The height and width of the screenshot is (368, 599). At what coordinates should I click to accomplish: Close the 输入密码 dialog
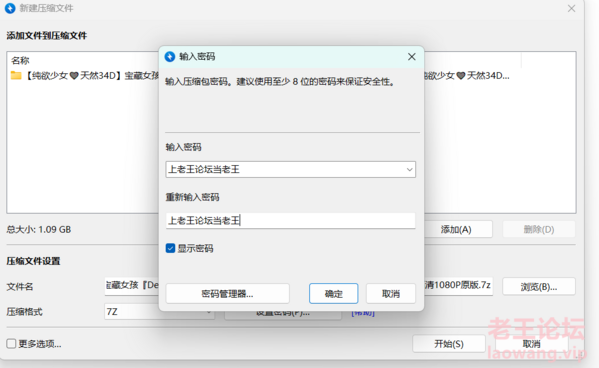coord(411,57)
